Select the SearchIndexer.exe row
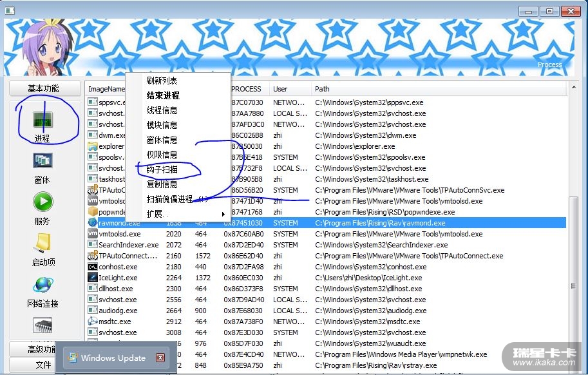 (x=327, y=244)
